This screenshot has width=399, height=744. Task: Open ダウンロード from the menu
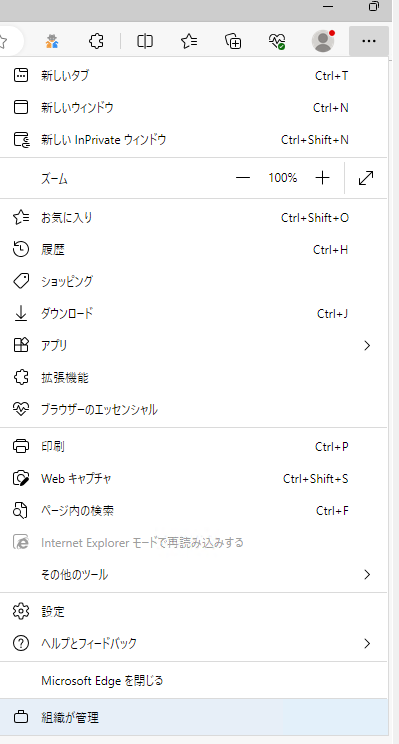194,313
